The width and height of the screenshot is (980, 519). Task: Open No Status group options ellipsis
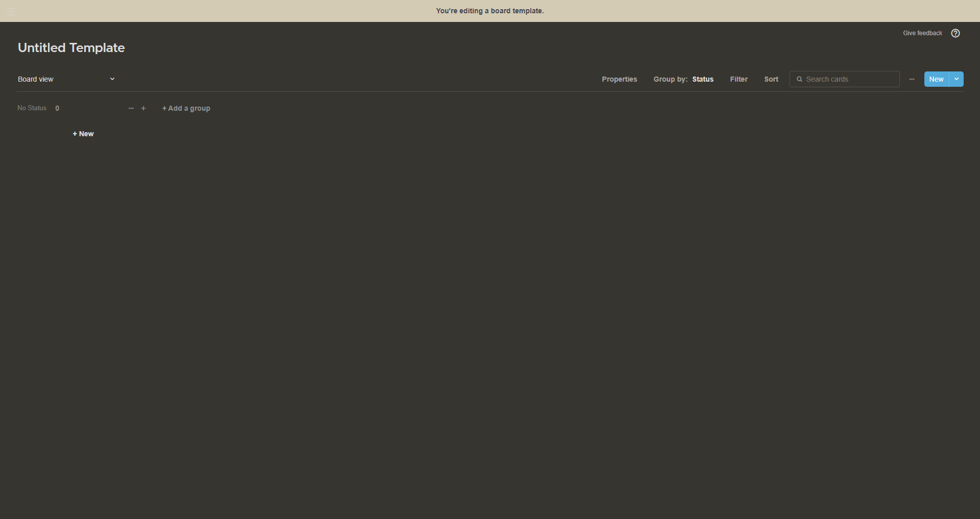click(131, 108)
